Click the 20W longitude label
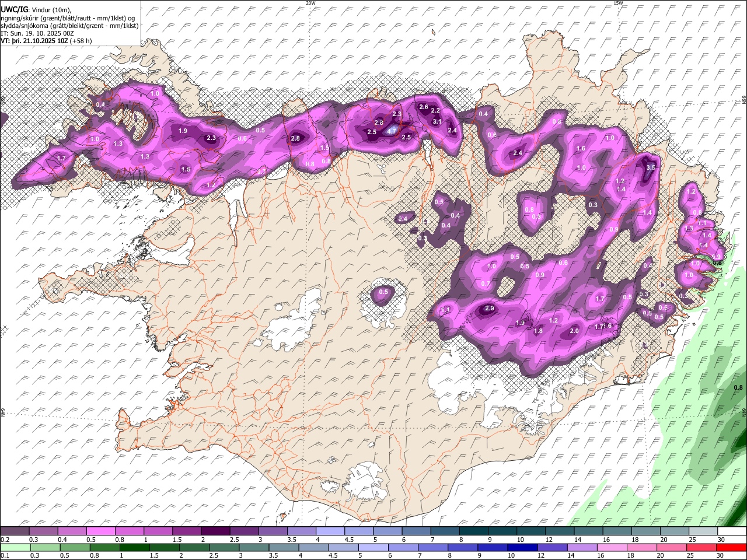The width and height of the screenshot is (747, 560). pos(310,3)
